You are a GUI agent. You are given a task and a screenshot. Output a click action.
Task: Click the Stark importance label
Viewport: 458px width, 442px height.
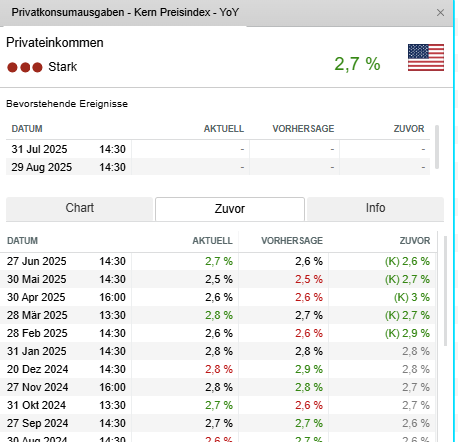tap(63, 67)
